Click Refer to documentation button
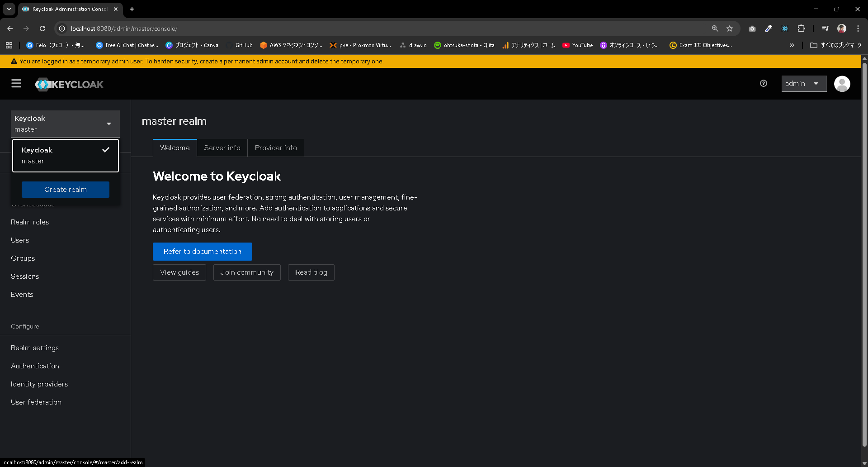This screenshot has width=868, height=467. click(x=203, y=252)
